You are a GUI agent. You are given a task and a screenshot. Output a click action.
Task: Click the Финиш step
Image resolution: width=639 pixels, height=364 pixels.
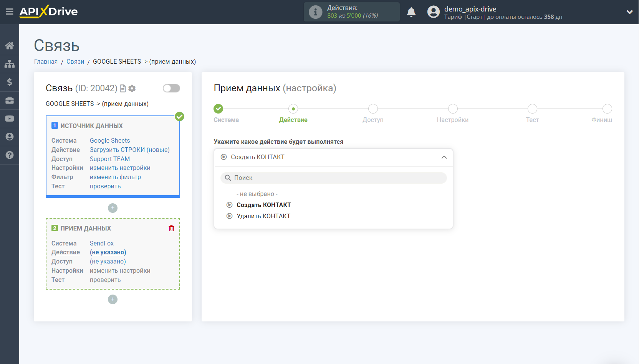(x=607, y=109)
